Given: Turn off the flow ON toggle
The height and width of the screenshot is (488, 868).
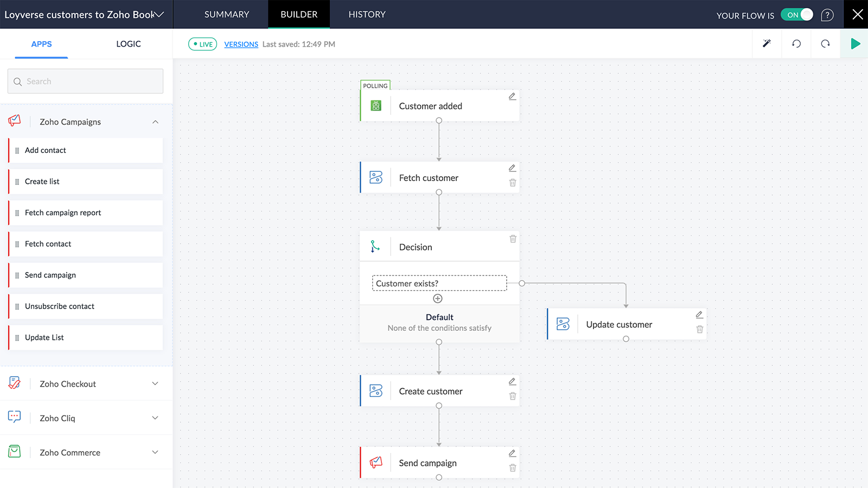Looking at the screenshot, I should pyautogui.click(x=796, y=15).
